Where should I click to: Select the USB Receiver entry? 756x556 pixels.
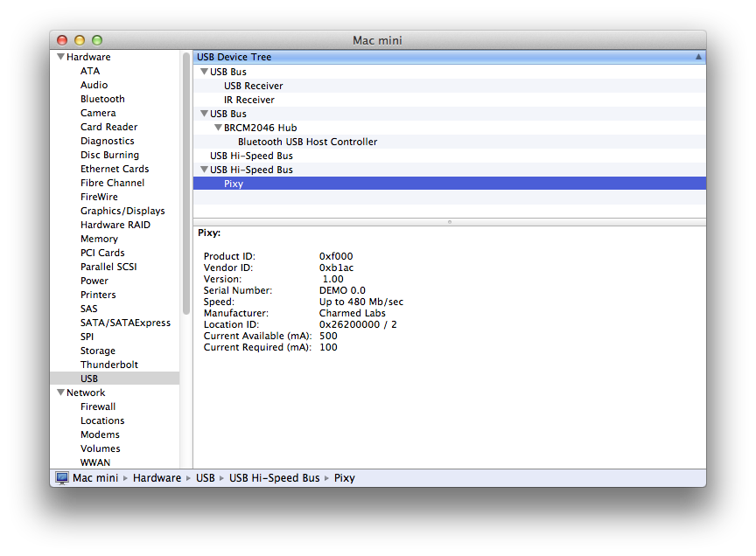click(253, 86)
